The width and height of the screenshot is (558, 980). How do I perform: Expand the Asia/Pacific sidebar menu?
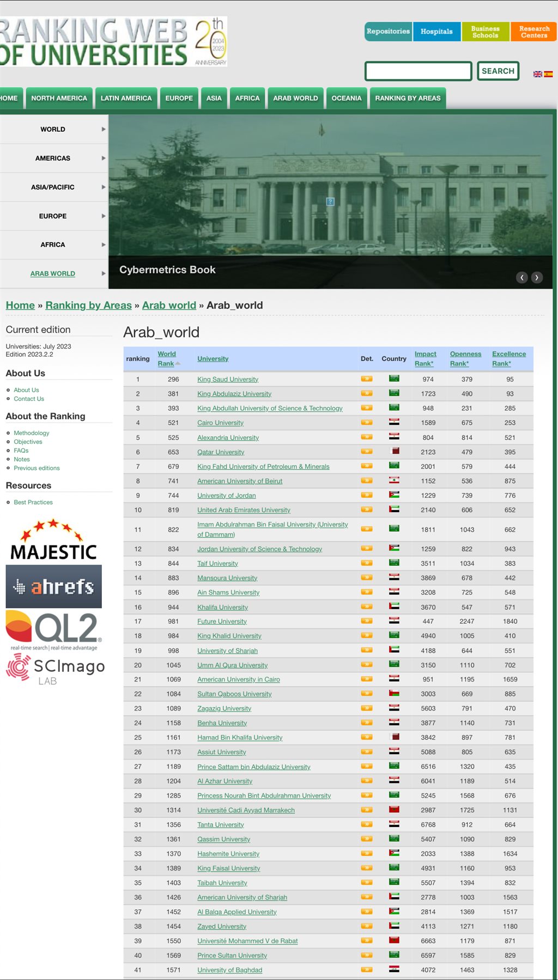[x=53, y=187]
